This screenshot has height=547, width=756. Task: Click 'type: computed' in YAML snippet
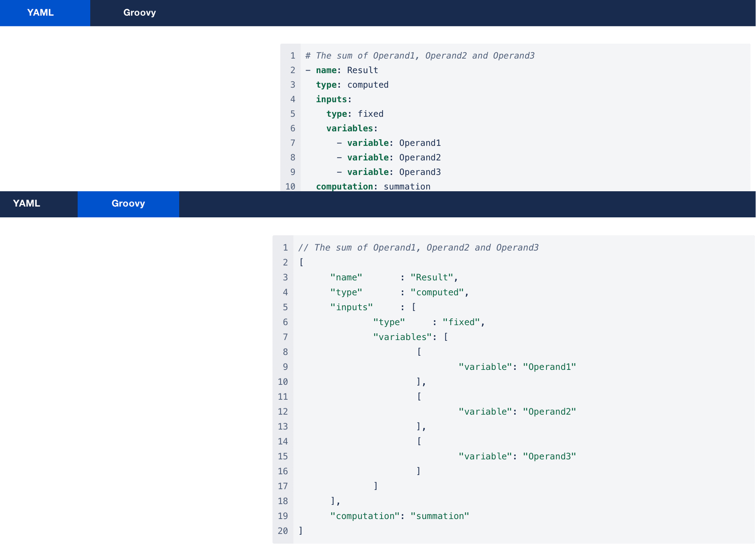click(x=352, y=85)
